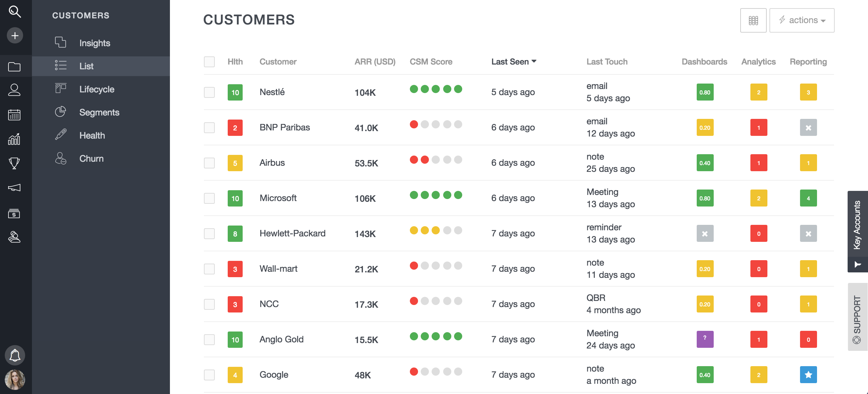868x394 pixels.
Task: Open the Lifecycle menu item
Action: (97, 89)
